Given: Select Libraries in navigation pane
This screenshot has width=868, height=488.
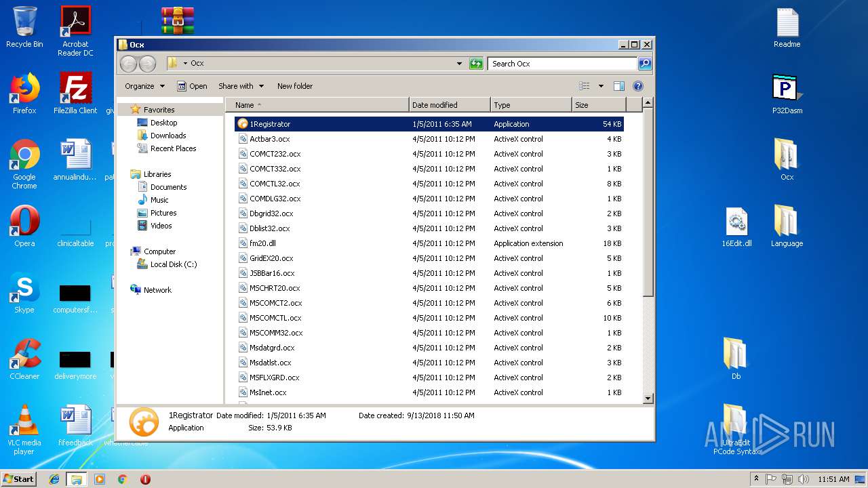Looking at the screenshot, I should [x=157, y=174].
